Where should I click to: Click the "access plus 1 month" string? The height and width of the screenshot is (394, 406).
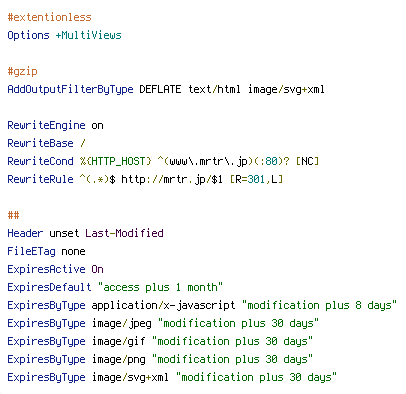pos(160,287)
